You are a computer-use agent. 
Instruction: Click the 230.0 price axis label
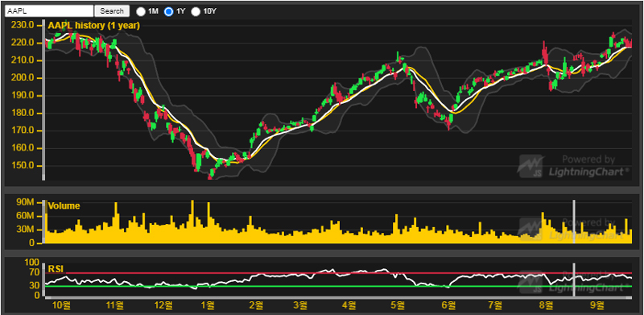point(23,26)
